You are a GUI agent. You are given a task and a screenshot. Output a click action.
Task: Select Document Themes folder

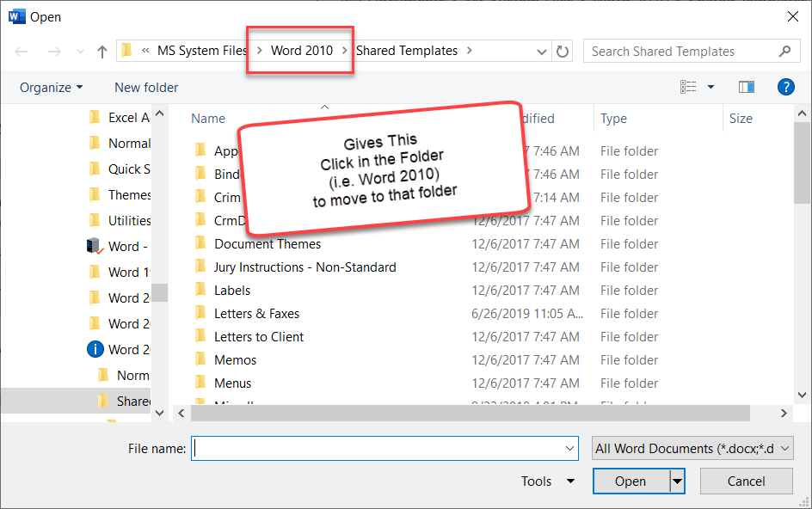pos(268,244)
